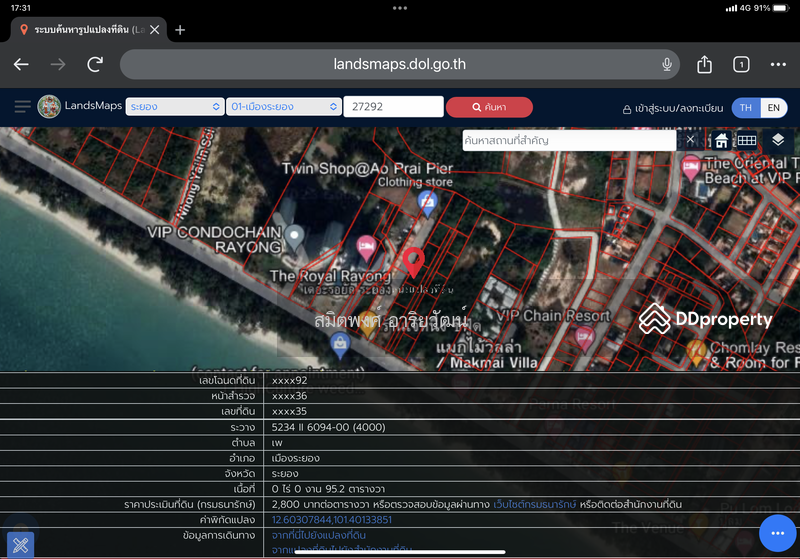
Task: Clear the place search with X
Action: (690, 140)
